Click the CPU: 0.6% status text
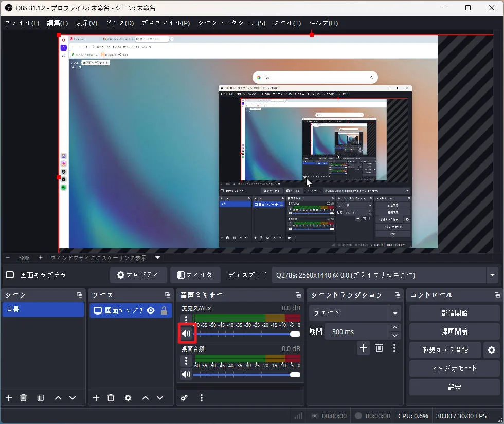This screenshot has height=424, width=504. tap(413, 416)
